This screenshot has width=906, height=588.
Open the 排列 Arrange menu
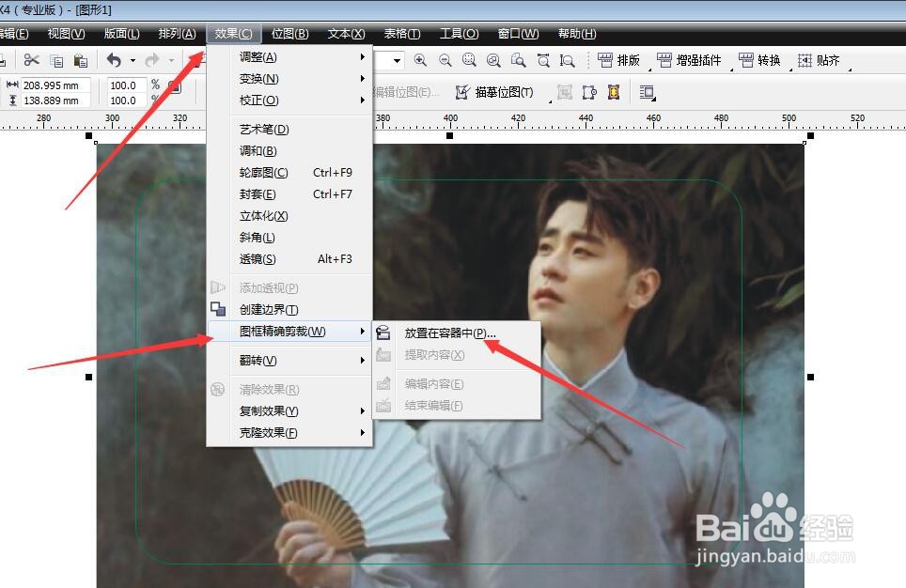(x=177, y=34)
